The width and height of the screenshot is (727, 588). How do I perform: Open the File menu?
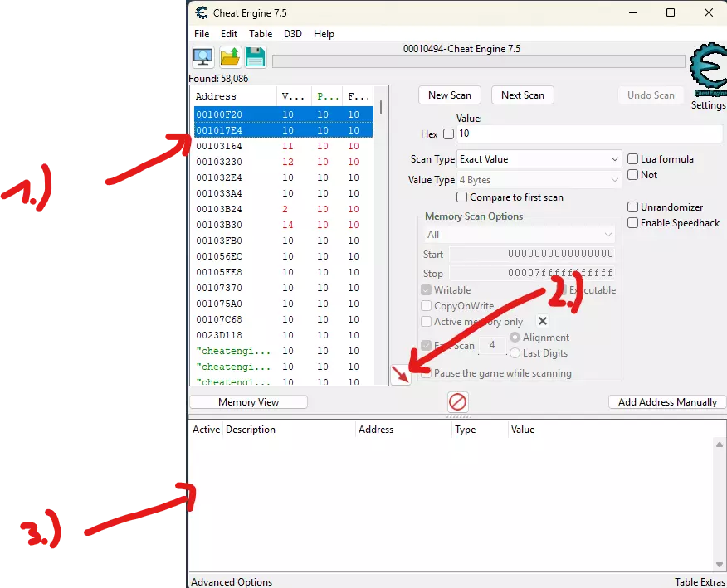pos(202,34)
